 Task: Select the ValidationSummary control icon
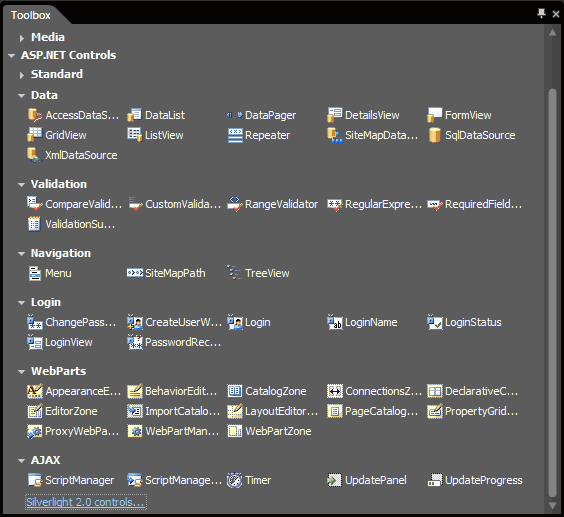click(x=35, y=224)
